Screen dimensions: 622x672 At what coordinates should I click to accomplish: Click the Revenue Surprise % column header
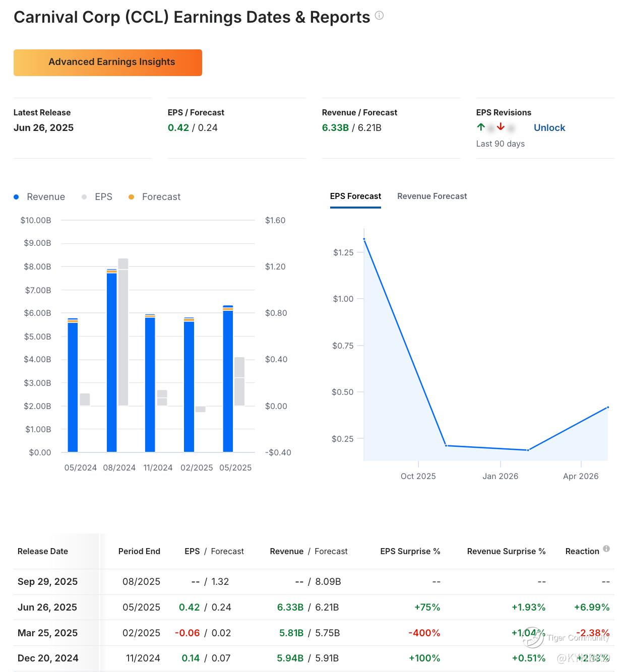[x=506, y=552]
